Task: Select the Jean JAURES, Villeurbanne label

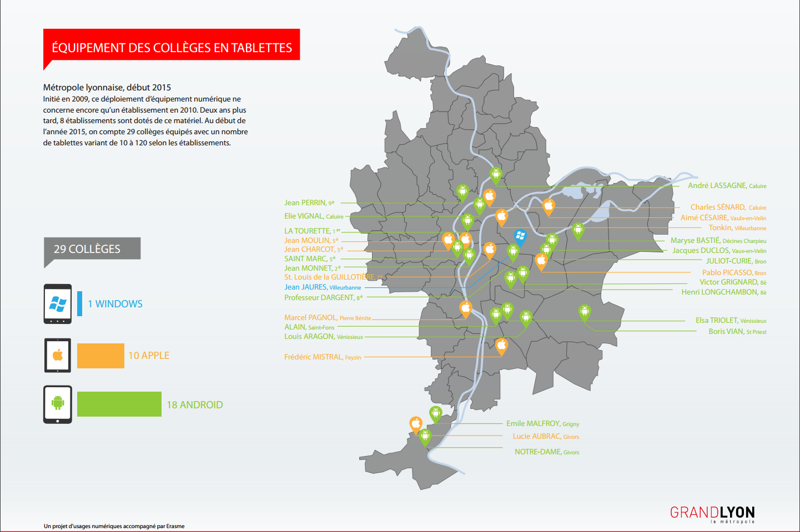Action: tap(323, 287)
